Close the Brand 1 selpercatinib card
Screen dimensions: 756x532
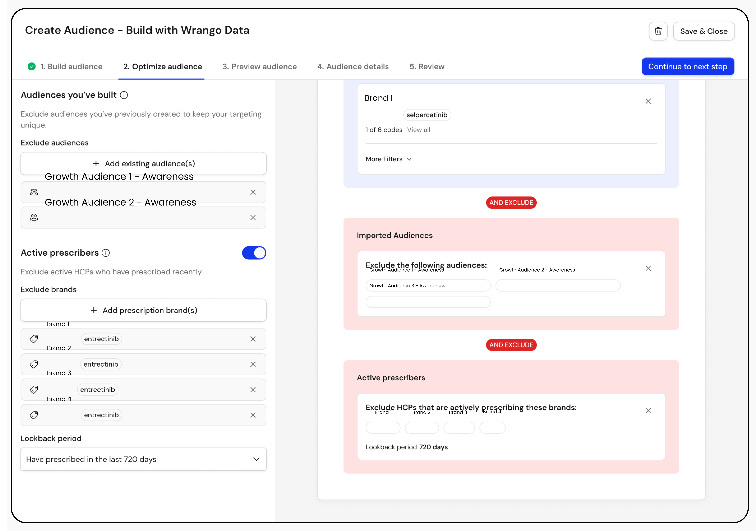(x=648, y=101)
